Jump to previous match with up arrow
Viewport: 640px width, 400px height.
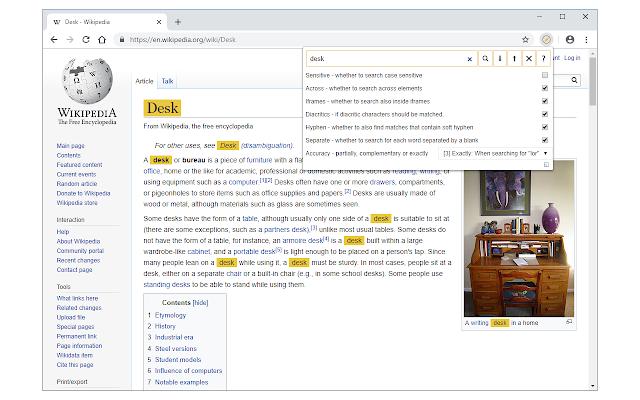[x=514, y=58]
